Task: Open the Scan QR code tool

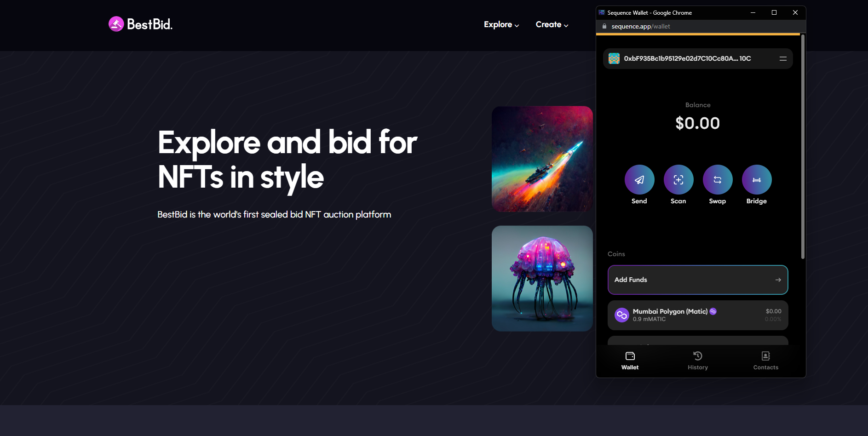Action: tap(678, 179)
